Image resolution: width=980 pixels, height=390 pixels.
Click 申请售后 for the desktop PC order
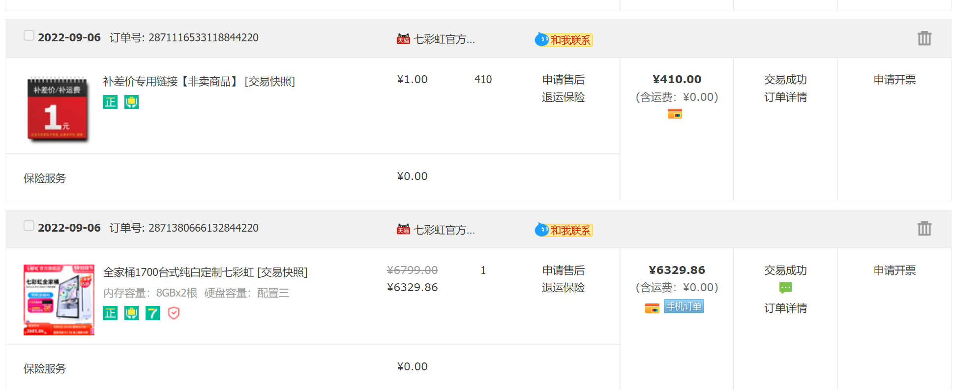563,270
